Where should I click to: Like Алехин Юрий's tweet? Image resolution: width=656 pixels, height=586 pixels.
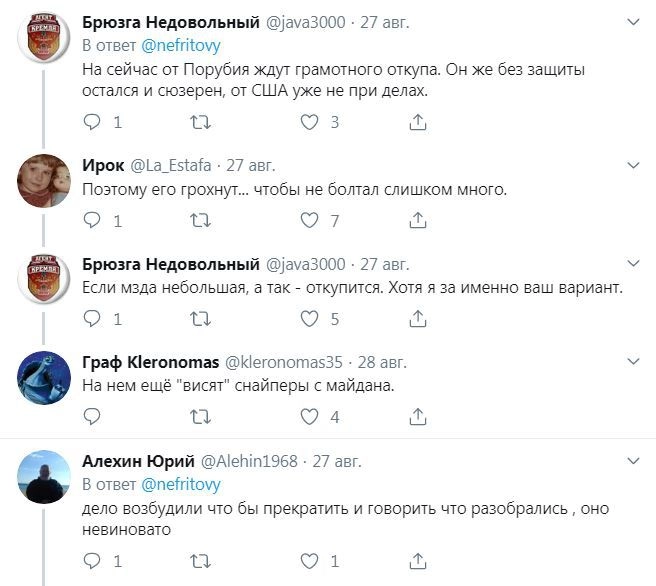pos(311,561)
